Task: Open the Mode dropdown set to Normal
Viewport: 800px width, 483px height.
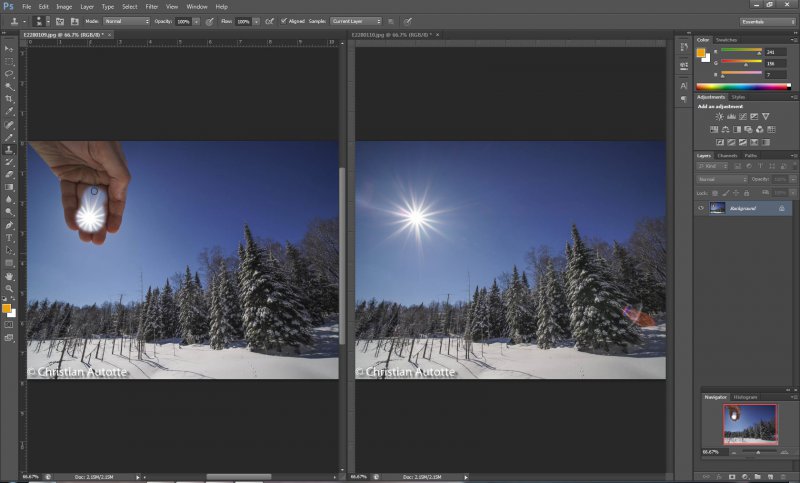Action: point(126,20)
